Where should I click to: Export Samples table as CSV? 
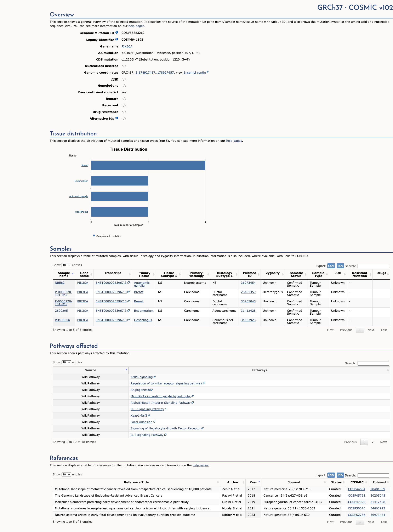[331, 266]
